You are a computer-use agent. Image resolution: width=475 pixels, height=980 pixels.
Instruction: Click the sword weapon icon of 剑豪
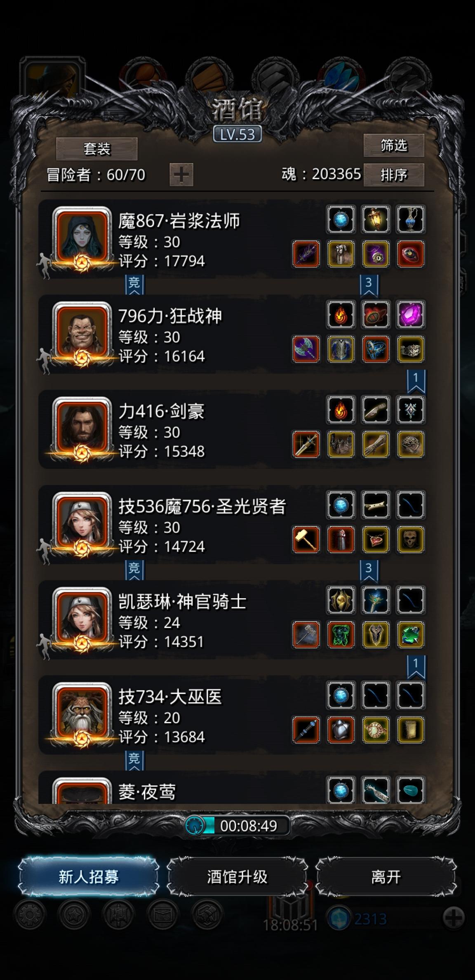[306, 444]
